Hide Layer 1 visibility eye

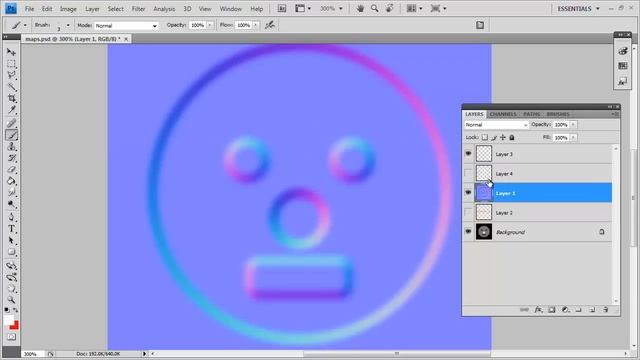point(468,193)
